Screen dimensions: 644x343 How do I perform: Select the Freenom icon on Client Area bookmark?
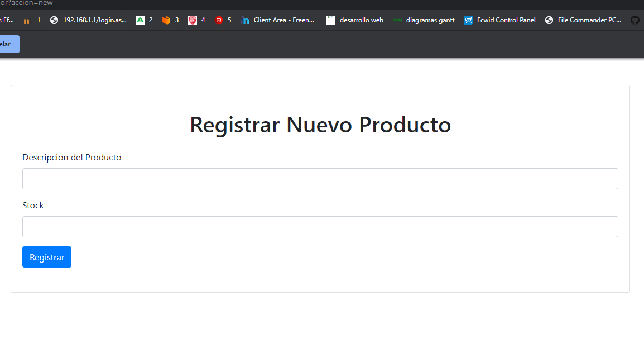[x=246, y=20]
